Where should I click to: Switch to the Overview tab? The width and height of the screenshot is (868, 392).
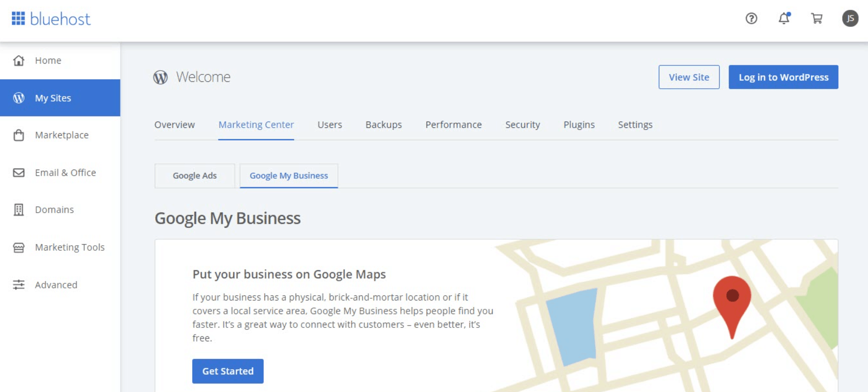point(175,124)
